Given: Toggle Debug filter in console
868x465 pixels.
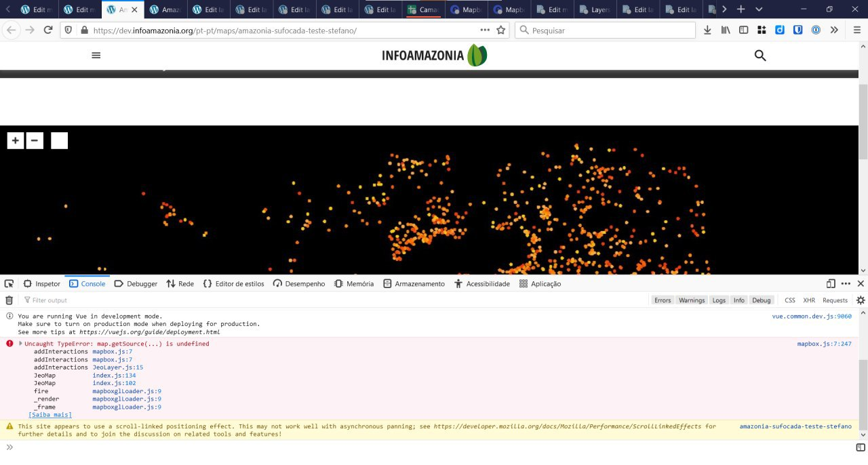Looking at the screenshot, I should click(x=761, y=300).
